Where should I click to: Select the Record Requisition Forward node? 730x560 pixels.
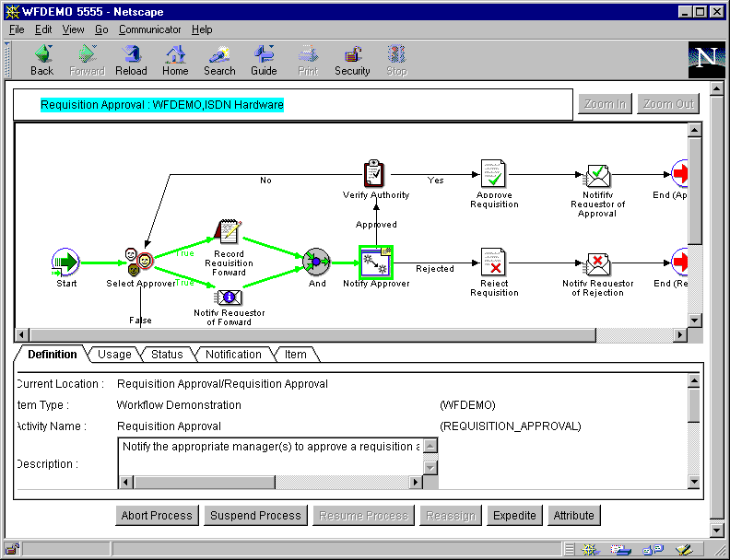pyautogui.click(x=229, y=232)
